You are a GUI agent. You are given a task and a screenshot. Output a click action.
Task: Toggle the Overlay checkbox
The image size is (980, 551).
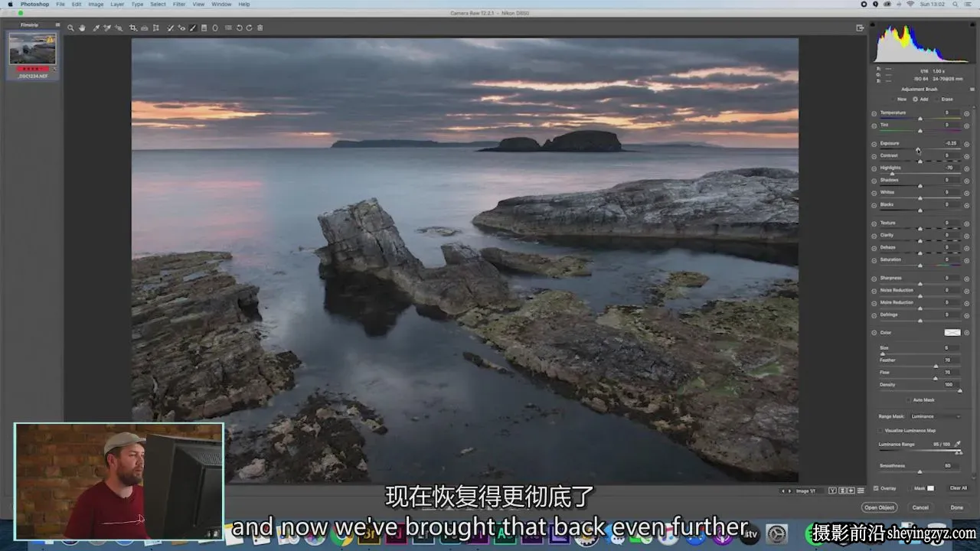876,488
